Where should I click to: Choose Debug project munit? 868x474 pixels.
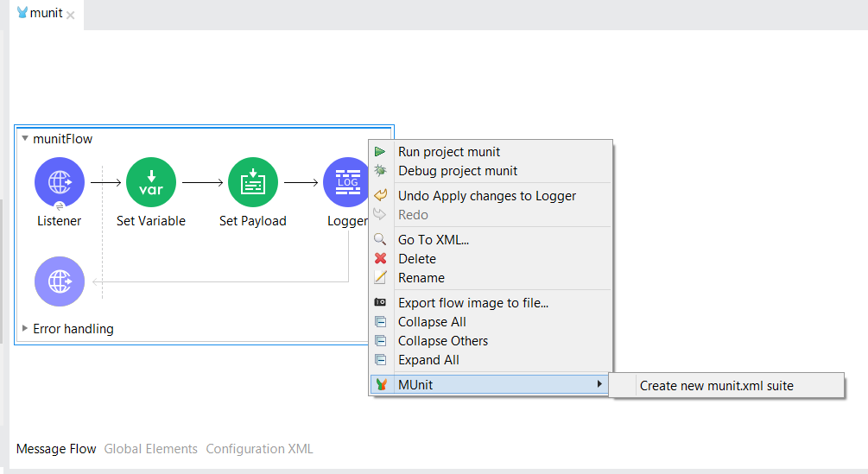pos(458,171)
